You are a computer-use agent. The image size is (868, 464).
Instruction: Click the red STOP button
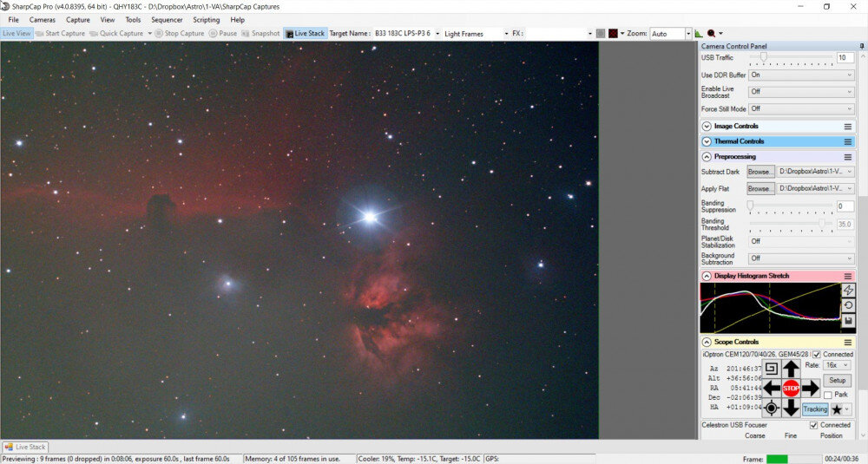[x=791, y=389]
